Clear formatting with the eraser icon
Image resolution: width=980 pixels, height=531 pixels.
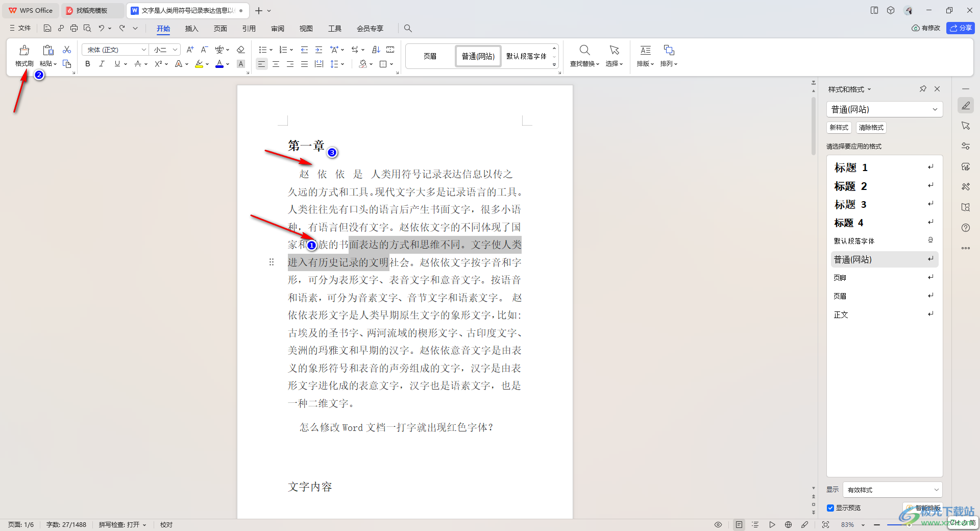[x=241, y=50]
